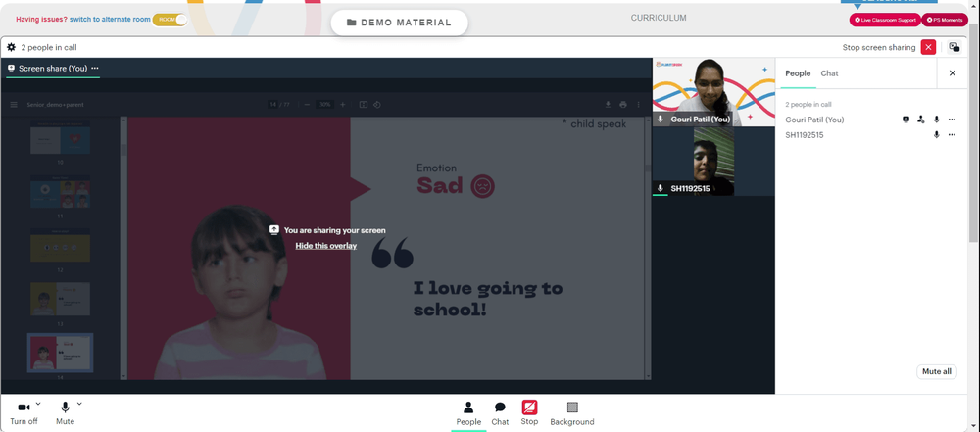Toggle the alternate ROOM switch
Screen dimensions: 980x432
[170, 20]
